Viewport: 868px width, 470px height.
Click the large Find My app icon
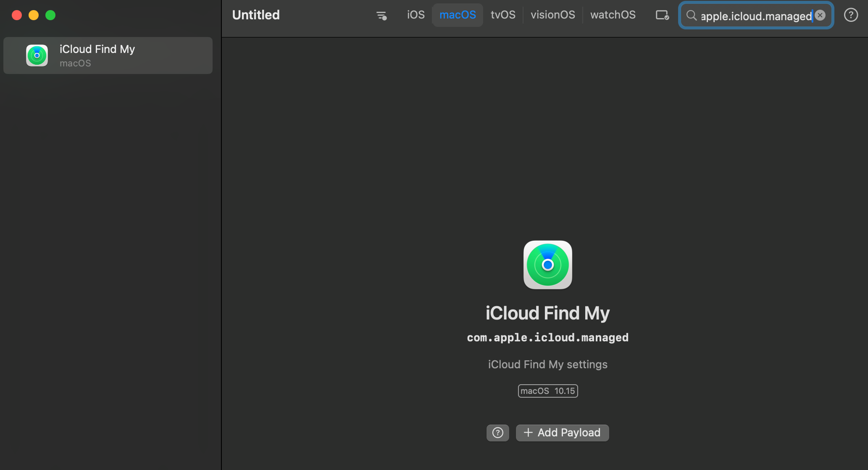click(547, 265)
